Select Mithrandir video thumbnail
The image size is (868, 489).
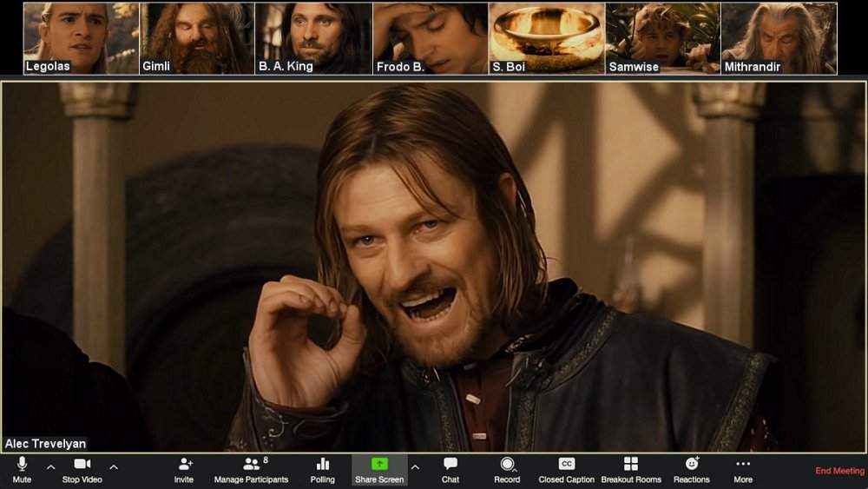pyautogui.click(x=779, y=38)
